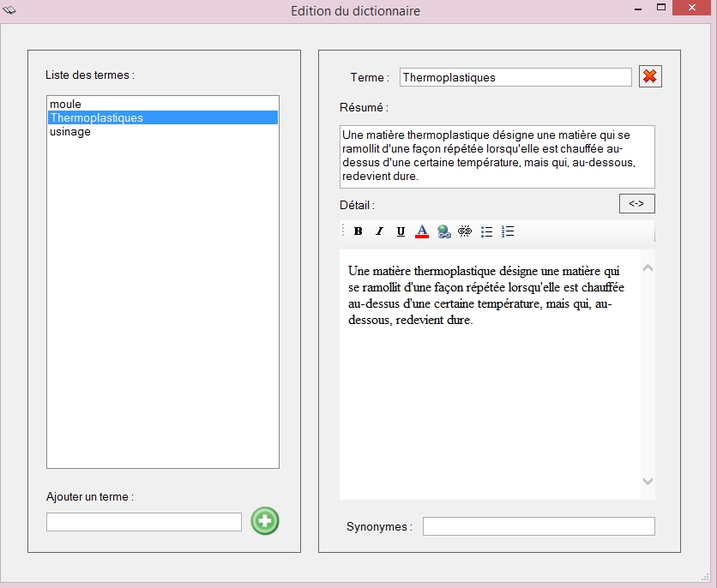
Task: Insert a hyperlink with the globe icon
Action: click(443, 231)
